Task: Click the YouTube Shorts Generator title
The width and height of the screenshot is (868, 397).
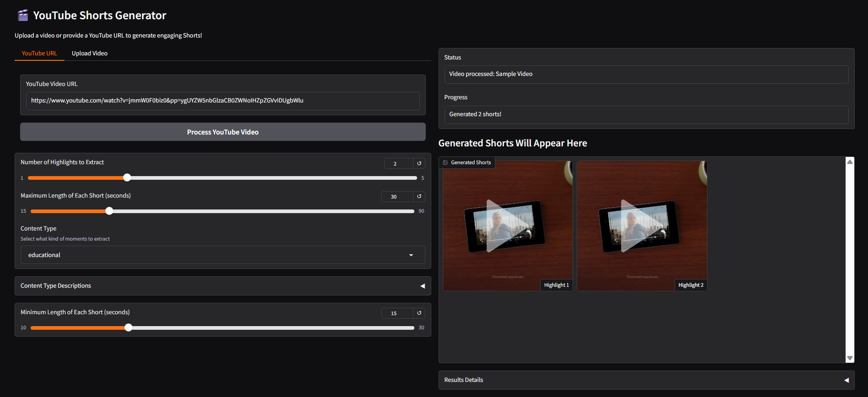Action: pos(100,16)
